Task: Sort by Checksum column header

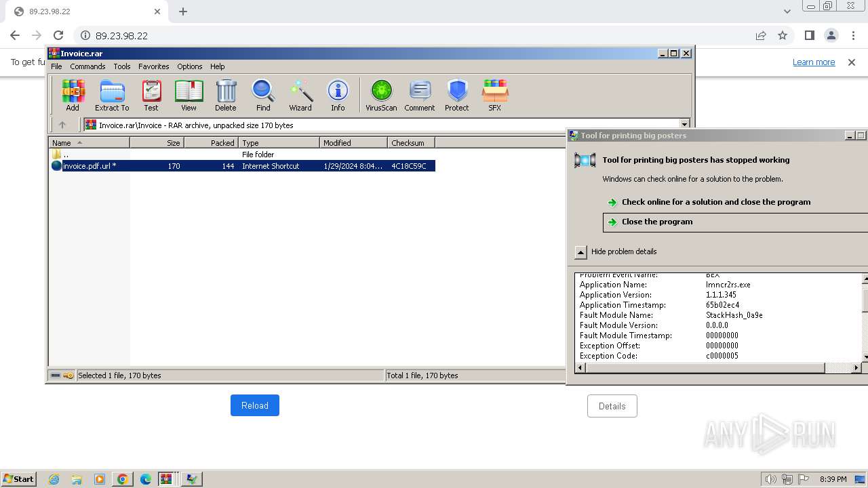Action: tap(411, 142)
